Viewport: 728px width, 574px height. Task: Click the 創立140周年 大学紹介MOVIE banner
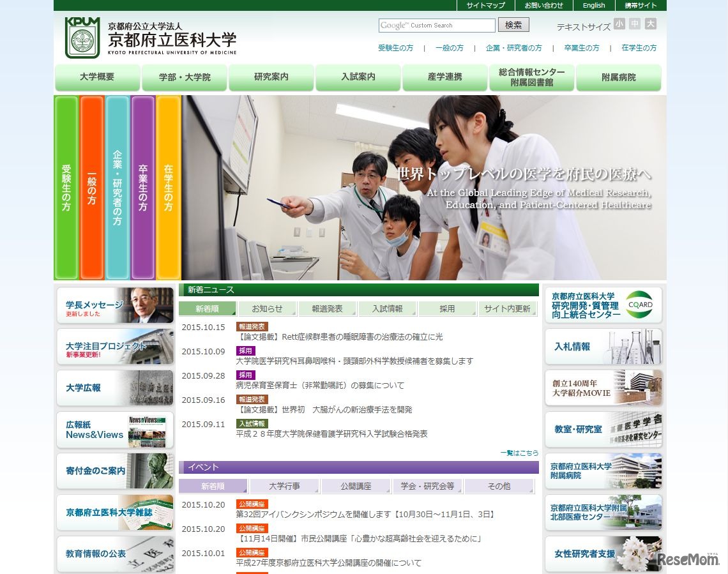click(603, 388)
